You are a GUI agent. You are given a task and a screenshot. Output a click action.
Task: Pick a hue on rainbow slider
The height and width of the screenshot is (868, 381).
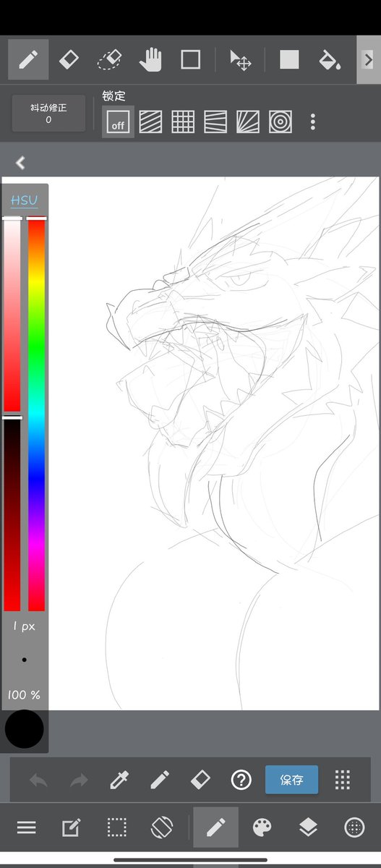click(x=36, y=414)
